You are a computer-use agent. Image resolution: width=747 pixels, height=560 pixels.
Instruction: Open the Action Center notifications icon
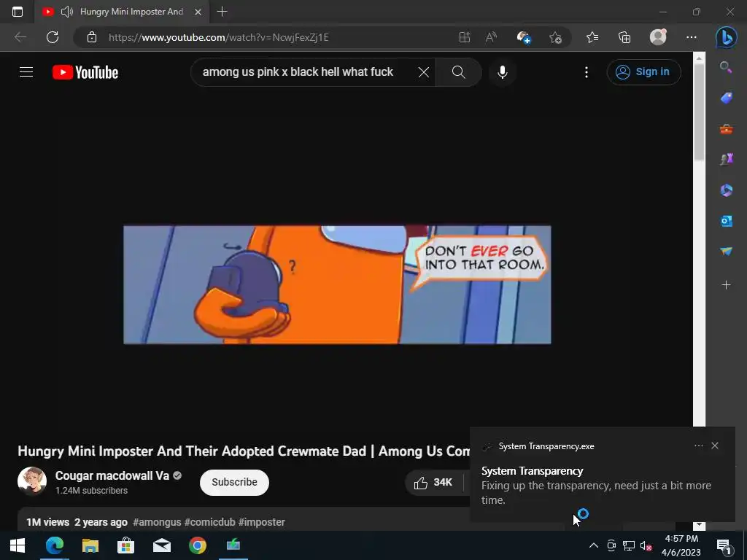724,545
